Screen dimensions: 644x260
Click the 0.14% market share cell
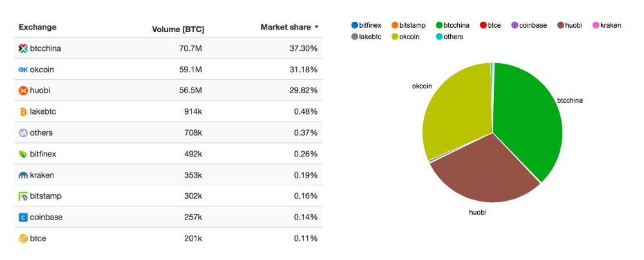(x=305, y=218)
